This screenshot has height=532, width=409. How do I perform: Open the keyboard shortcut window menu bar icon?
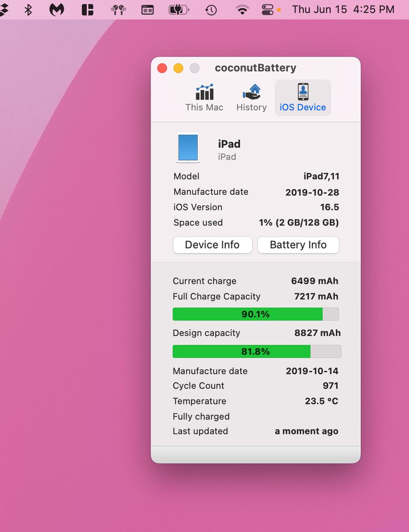click(148, 10)
